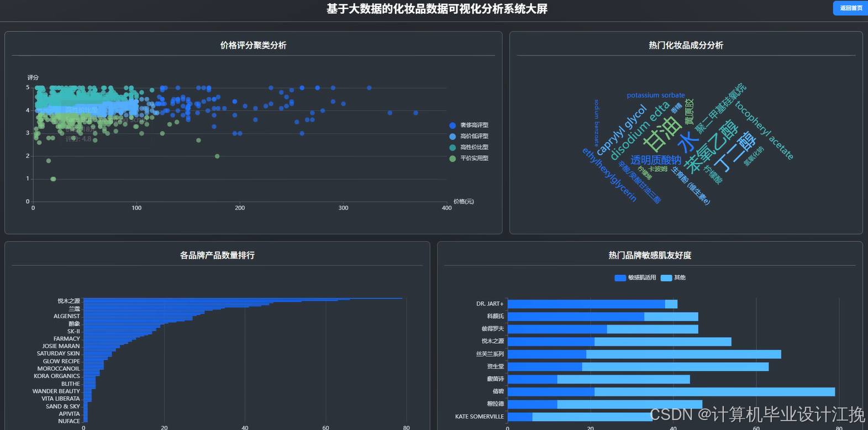Select 苯氧乙醇 in the ingredient cloud

click(711, 146)
